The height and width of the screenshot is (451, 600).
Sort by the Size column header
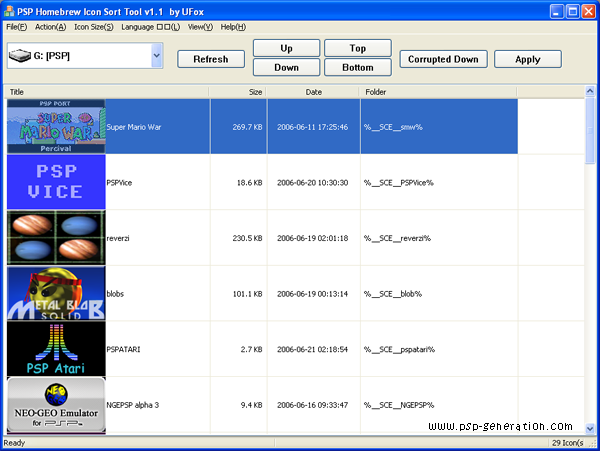[237, 92]
